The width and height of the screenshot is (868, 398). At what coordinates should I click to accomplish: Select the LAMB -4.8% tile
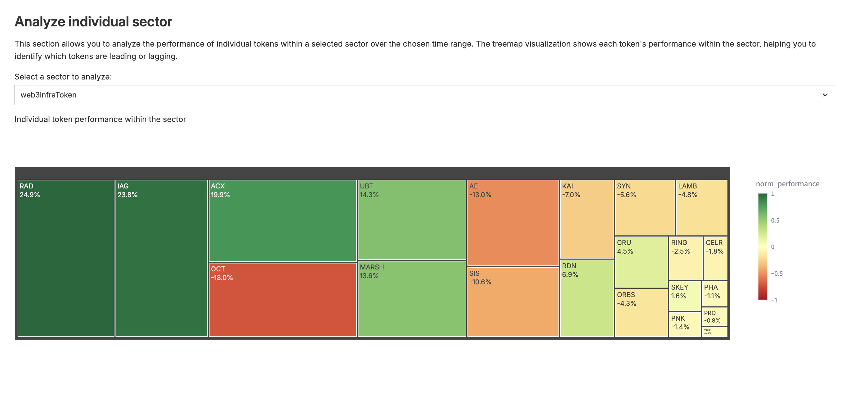click(x=701, y=208)
